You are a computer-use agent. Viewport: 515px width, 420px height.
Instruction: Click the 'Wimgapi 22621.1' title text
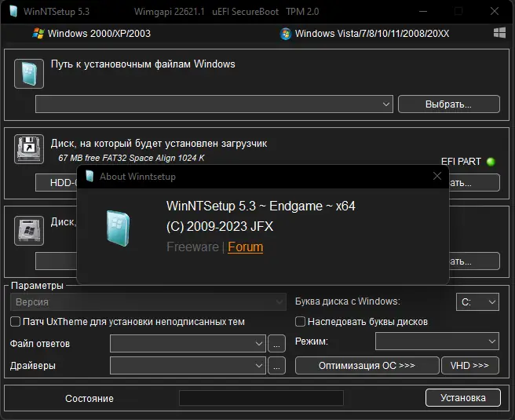pyautogui.click(x=170, y=12)
